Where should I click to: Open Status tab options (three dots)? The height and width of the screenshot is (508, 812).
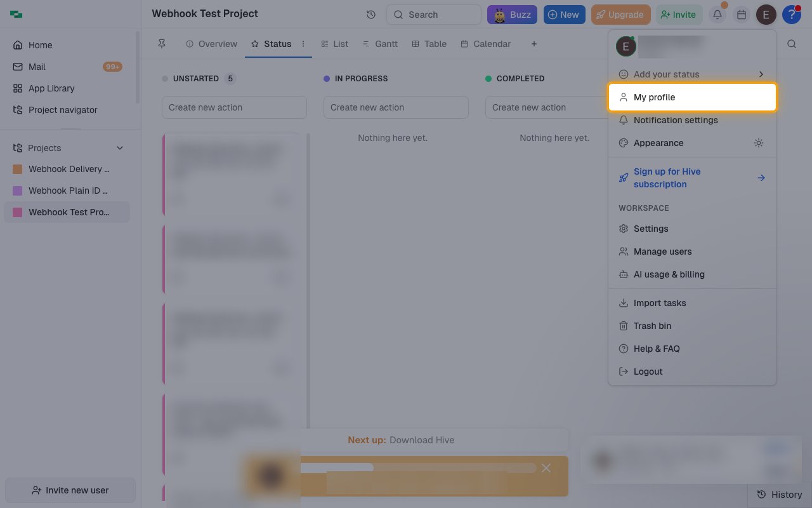pyautogui.click(x=303, y=44)
